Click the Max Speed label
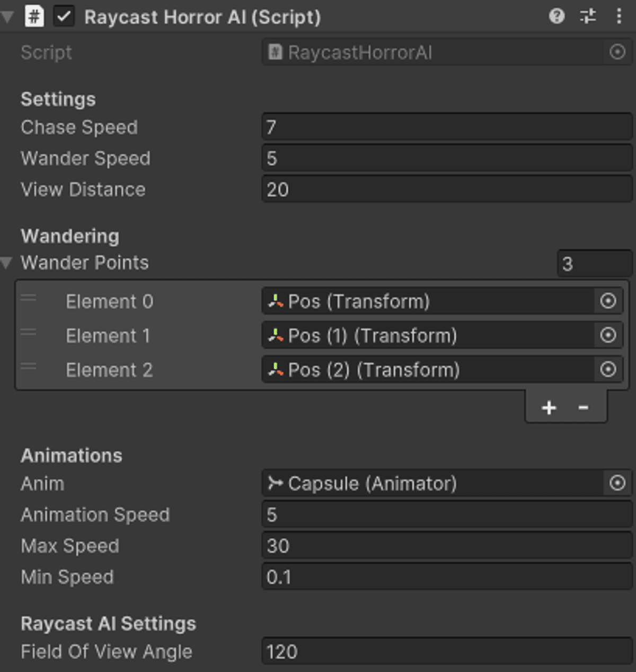636x672 pixels. [x=70, y=546]
